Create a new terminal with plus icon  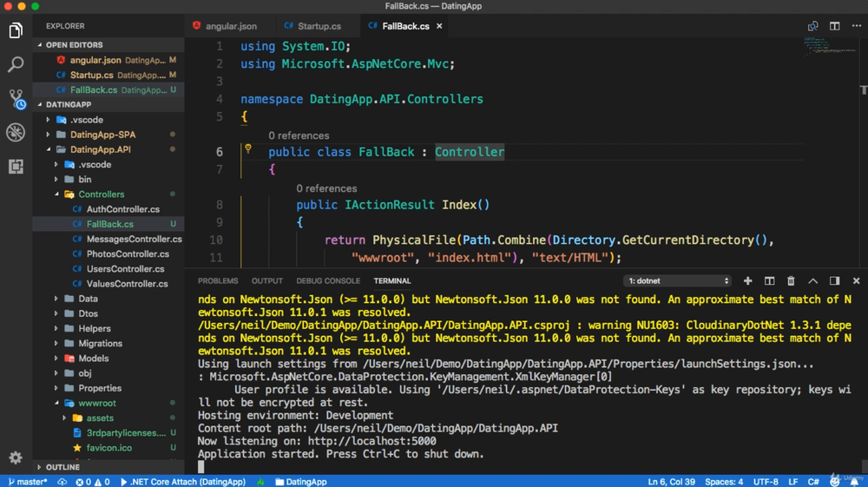pos(748,280)
